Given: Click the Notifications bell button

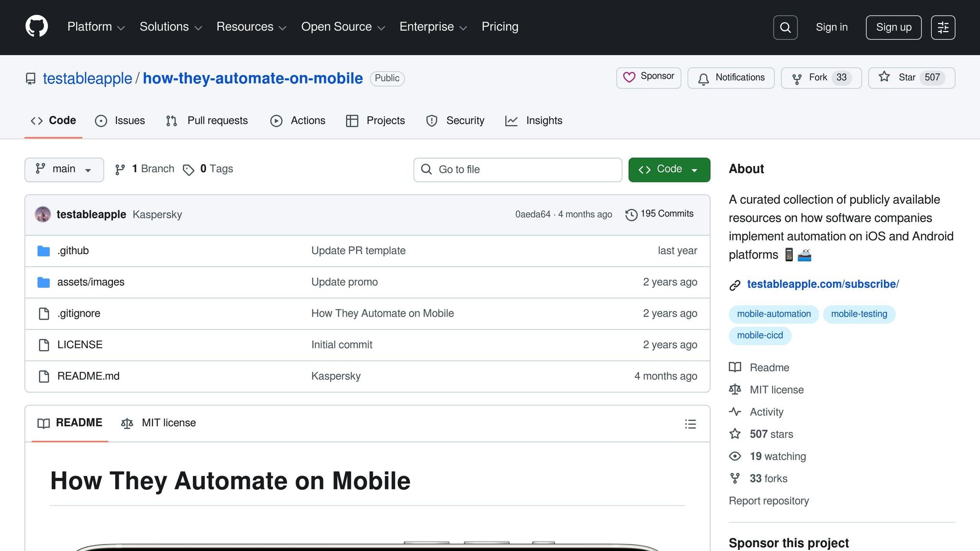Looking at the screenshot, I should coord(731,77).
